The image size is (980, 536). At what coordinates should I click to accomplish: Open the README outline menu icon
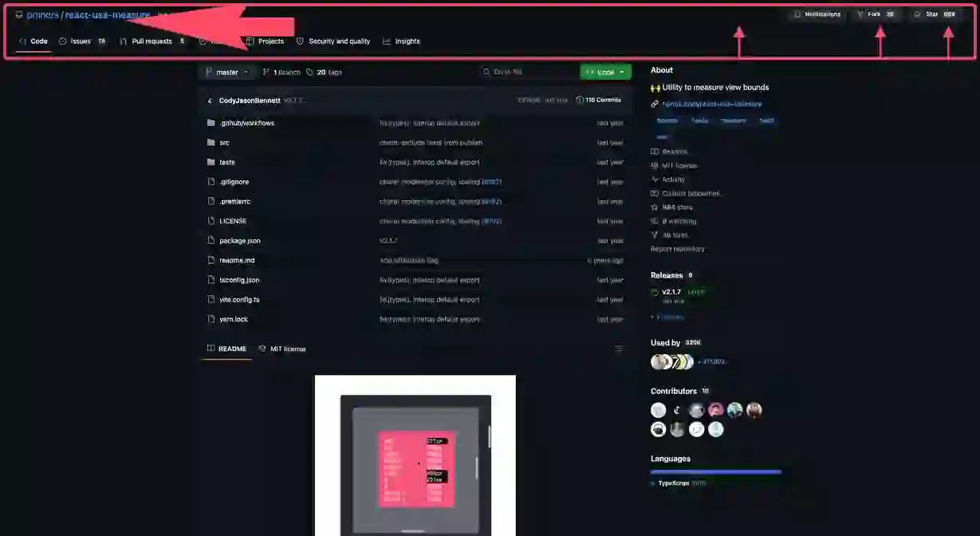coord(619,349)
